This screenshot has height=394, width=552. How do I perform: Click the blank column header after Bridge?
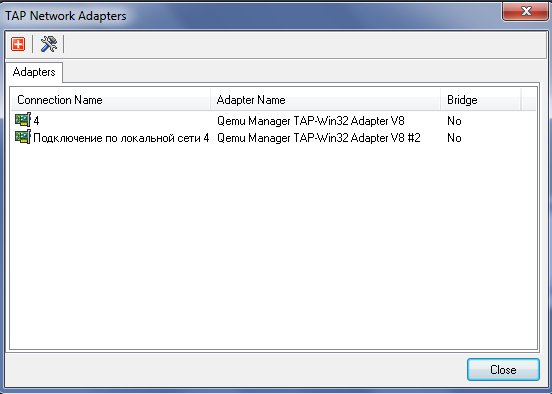[529, 100]
